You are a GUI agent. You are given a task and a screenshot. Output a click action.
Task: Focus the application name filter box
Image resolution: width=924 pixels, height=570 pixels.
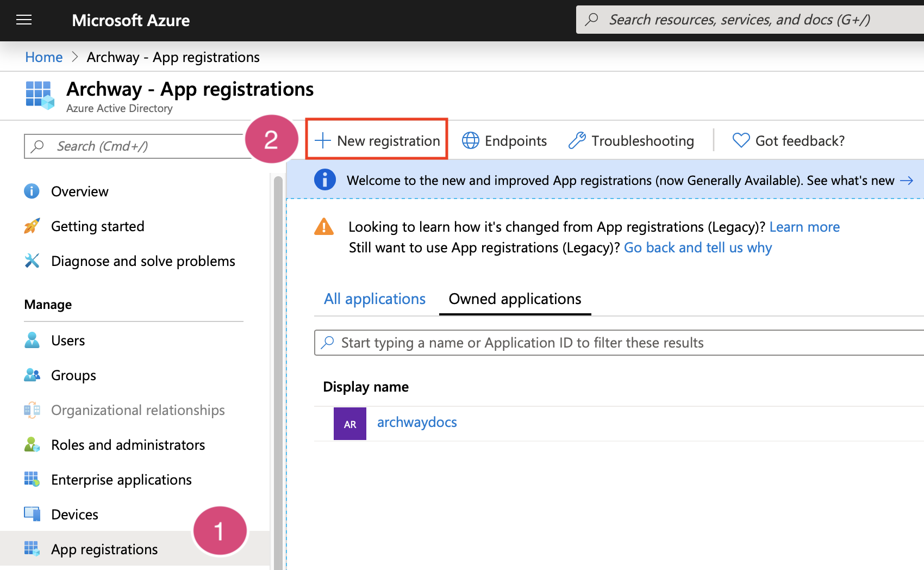(x=620, y=343)
